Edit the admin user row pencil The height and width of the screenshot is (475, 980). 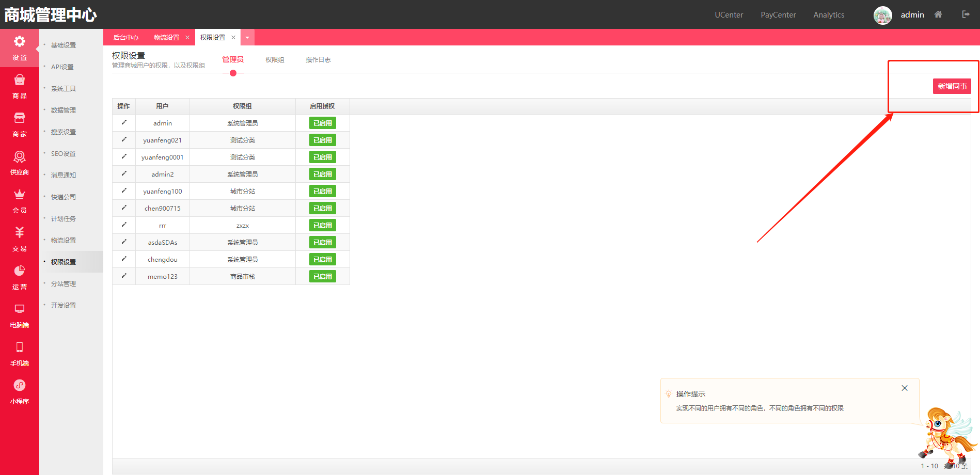coord(124,122)
